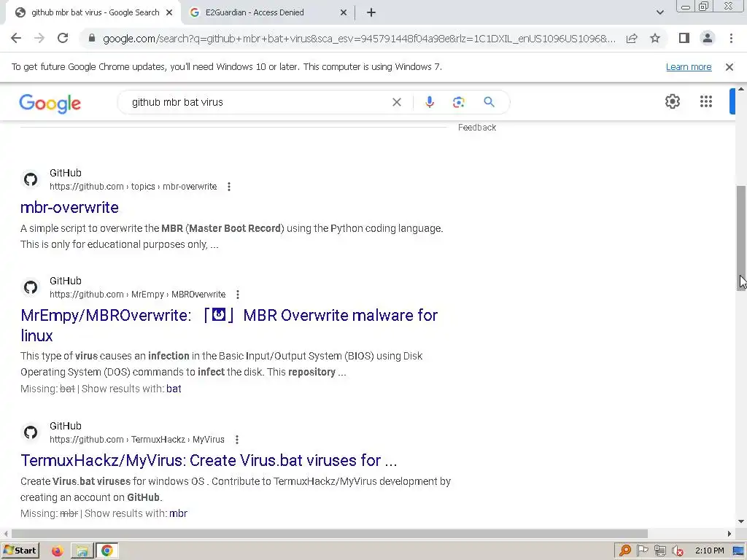Screen dimensions: 747x560
Task: Open more options for MrEmpy result
Action: pos(238,295)
